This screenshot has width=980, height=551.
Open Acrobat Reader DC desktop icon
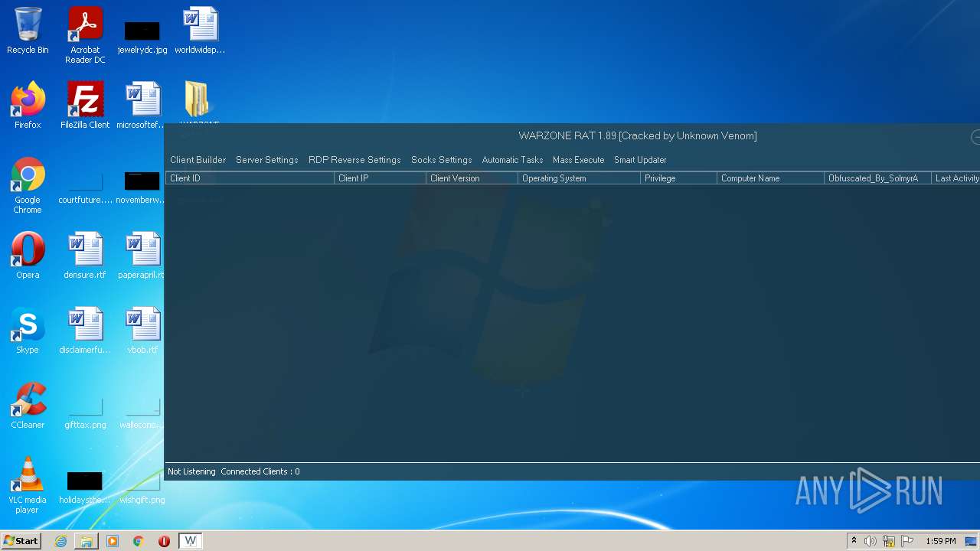coord(85,35)
